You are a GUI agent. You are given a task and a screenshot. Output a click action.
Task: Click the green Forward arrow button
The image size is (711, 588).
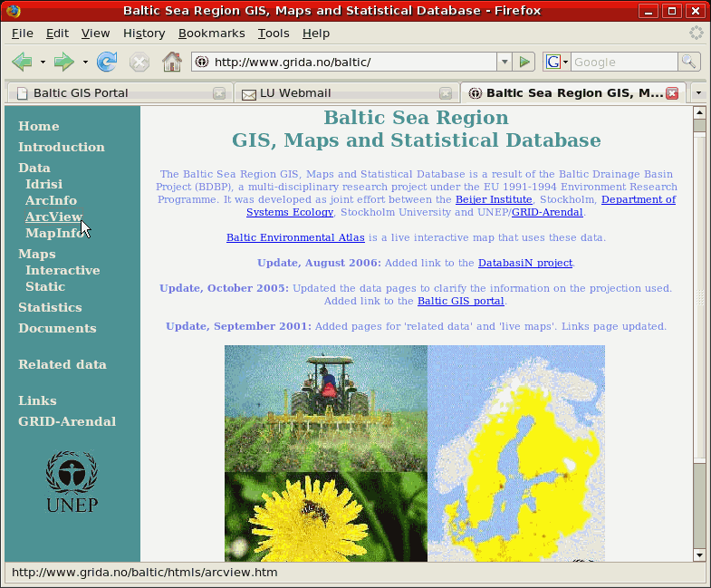pos(64,62)
